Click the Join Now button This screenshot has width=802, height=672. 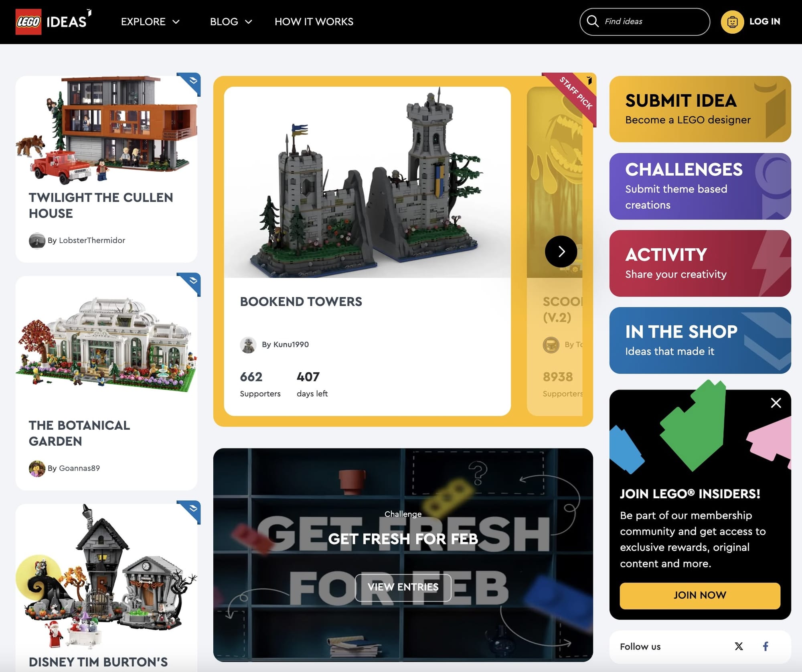(700, 595)
